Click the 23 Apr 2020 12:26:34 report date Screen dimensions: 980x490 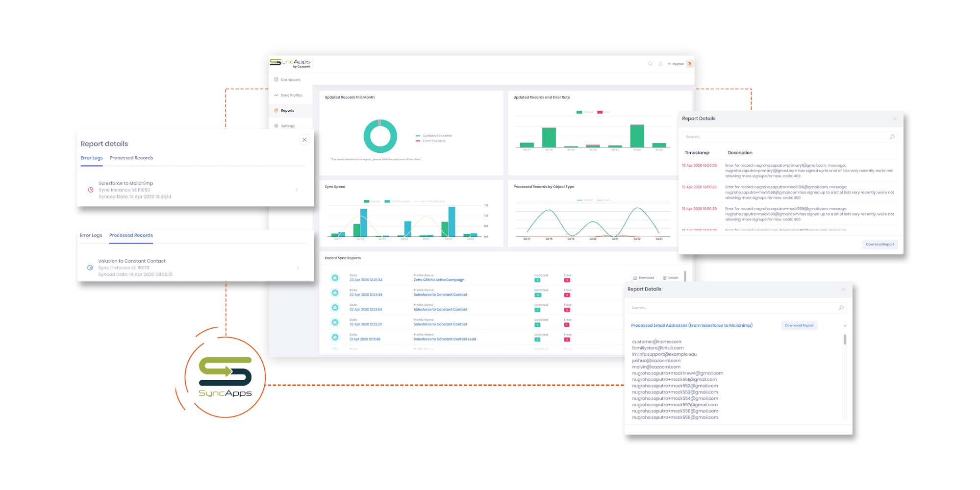point(366,280)
